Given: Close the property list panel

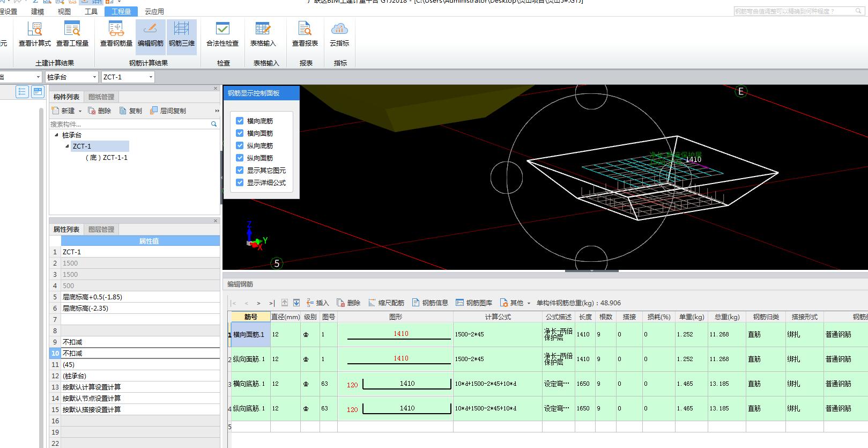Looking at the screenshot, I should (x=216, y=221).
